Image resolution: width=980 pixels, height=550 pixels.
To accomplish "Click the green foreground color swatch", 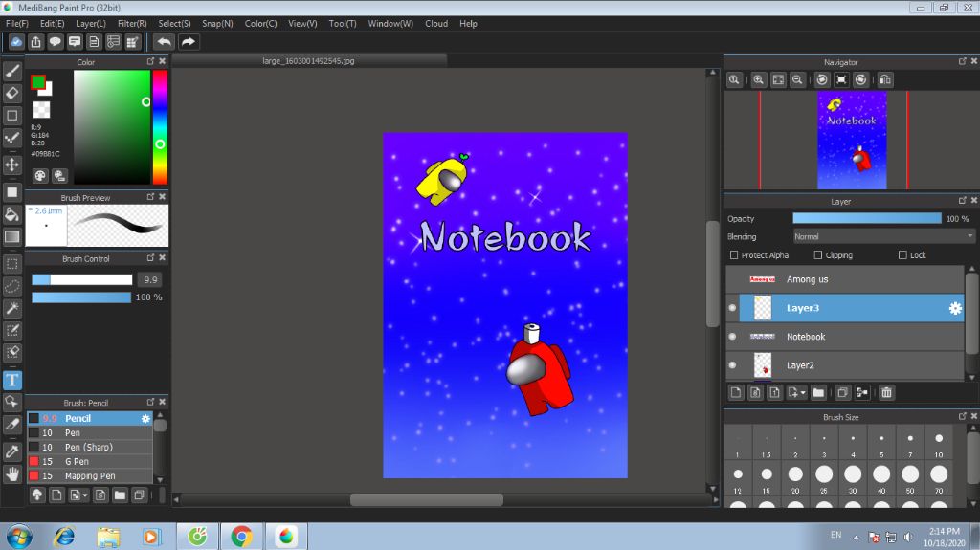I will [38, 82].
